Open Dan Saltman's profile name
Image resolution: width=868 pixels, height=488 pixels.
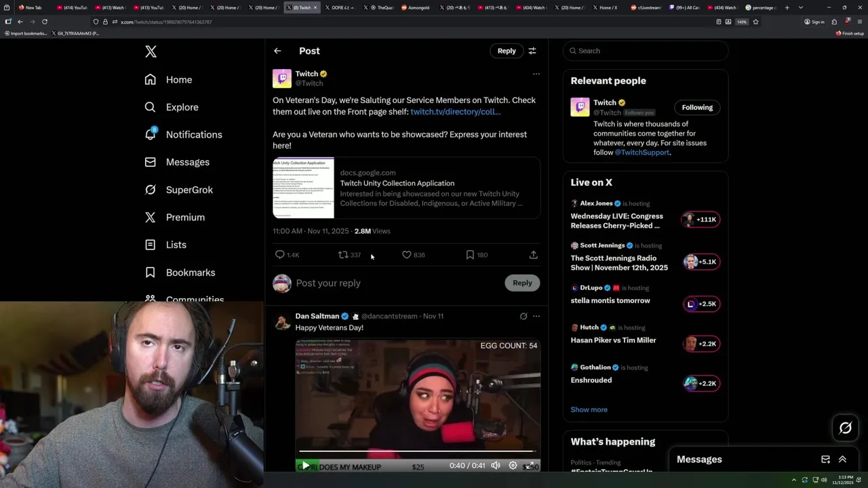(x=317, y=316)
